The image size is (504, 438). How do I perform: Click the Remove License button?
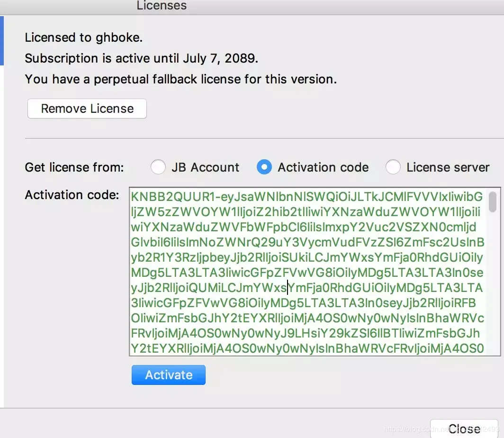pyautogui.click(x=87, y=109)
